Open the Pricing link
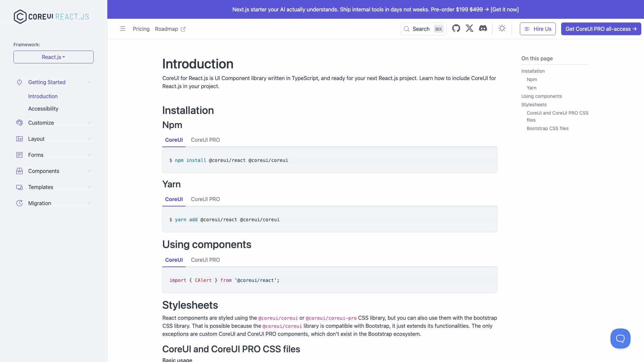The width and height of the screenshot is (644, 362). click(141, 29)
